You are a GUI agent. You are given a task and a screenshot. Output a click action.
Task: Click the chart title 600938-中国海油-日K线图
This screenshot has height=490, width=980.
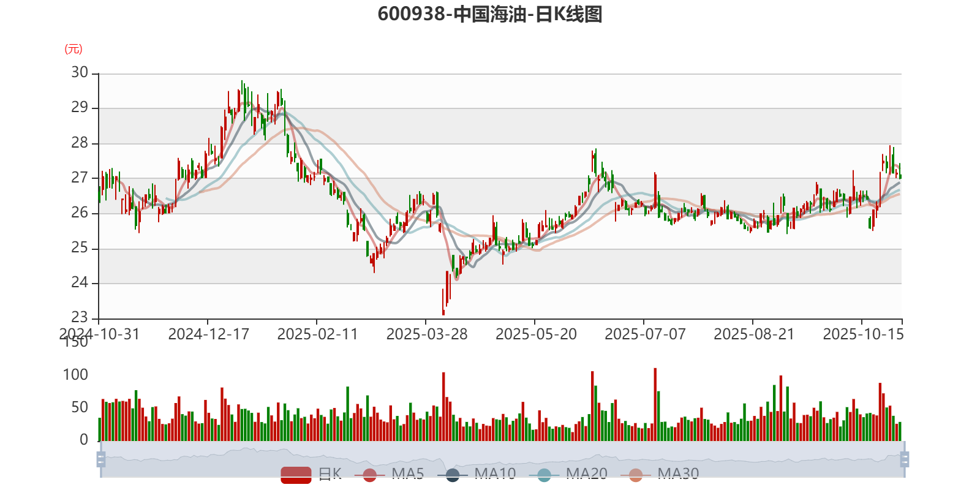pos(490,13)
